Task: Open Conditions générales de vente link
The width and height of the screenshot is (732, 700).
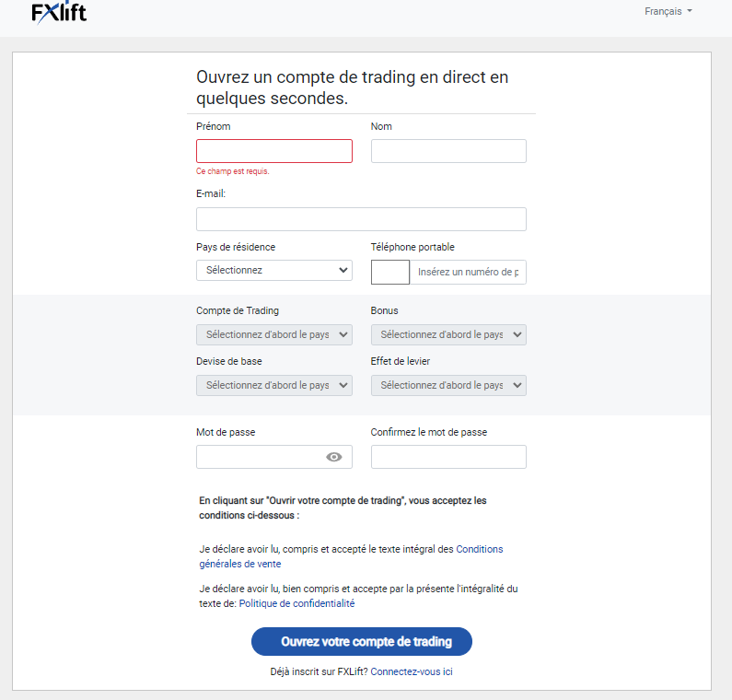Action: (479, 549)
